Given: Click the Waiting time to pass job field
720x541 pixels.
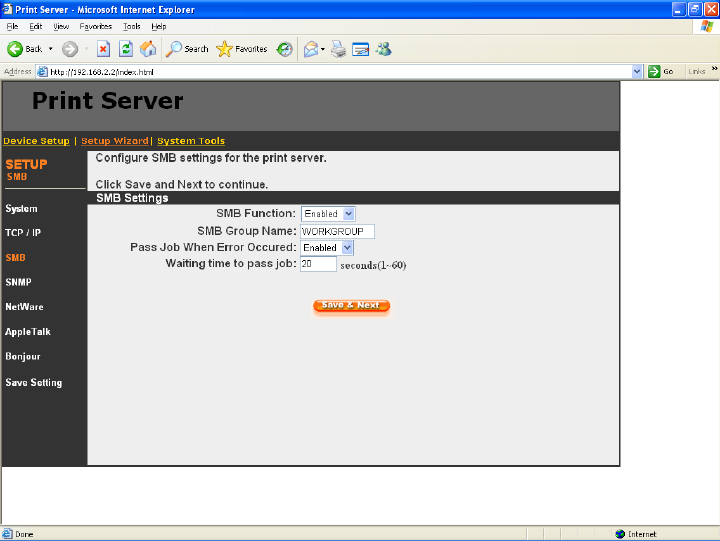Looking at the screenshot, I should click(318, 264).
